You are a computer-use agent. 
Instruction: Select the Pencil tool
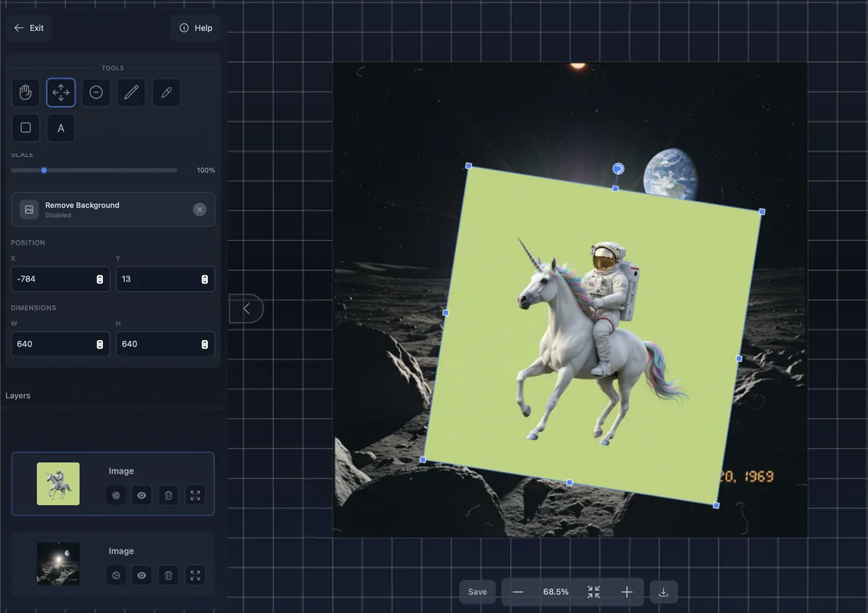131,92
